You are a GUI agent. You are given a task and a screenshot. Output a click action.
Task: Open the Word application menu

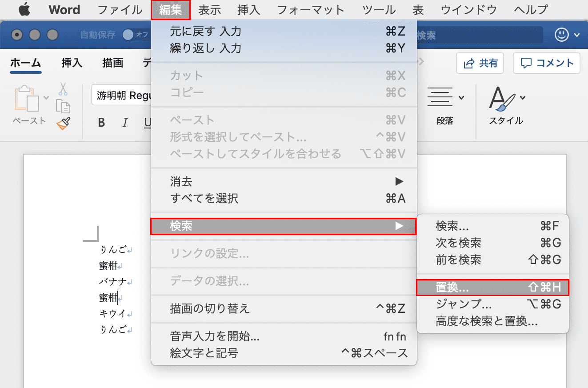click(64, 9)
